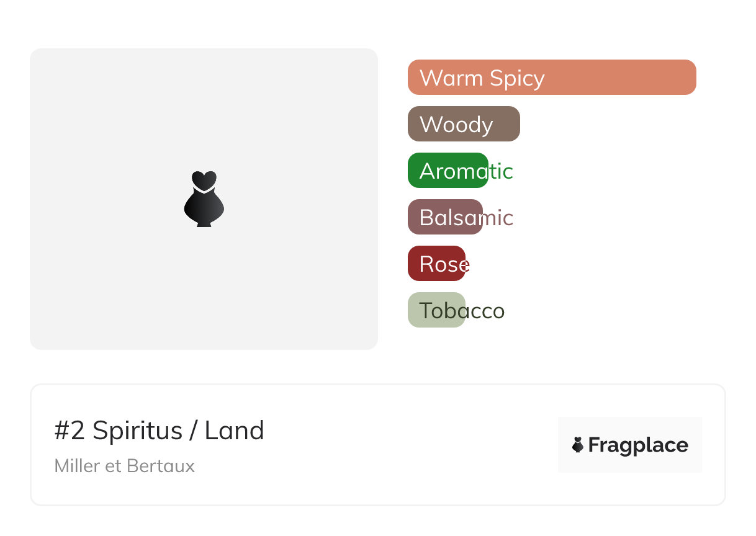Viewport: 756px width, 536px height.
Task: Click the small bottle icon in Fragplace logo
Action: [578, 445]
